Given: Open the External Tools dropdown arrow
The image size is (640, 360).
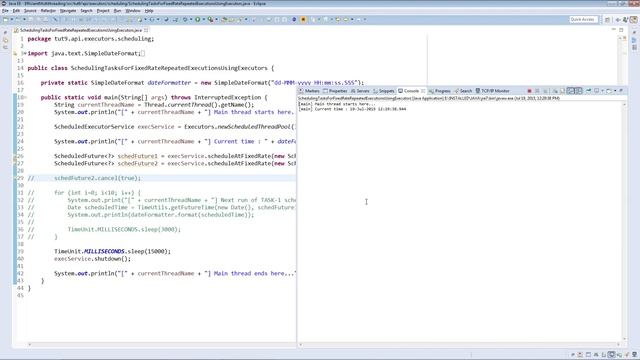Looking at the screenshot, I should coord(217,19).
